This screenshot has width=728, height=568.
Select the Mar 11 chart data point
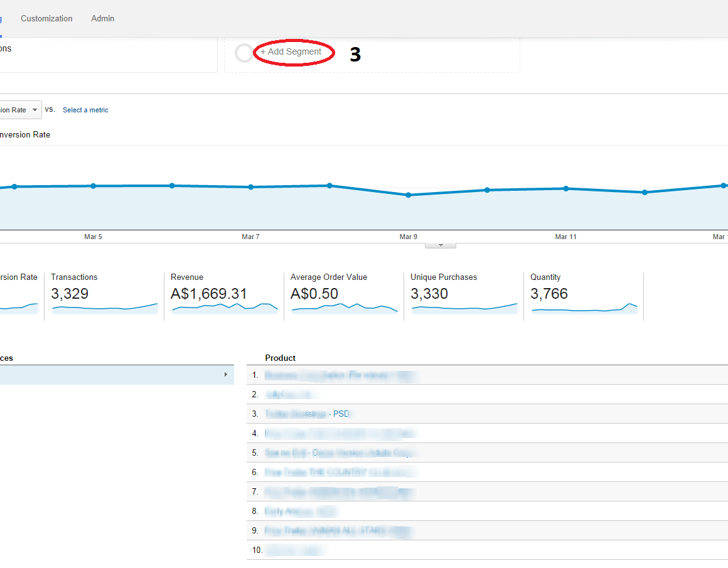[565, 188]
